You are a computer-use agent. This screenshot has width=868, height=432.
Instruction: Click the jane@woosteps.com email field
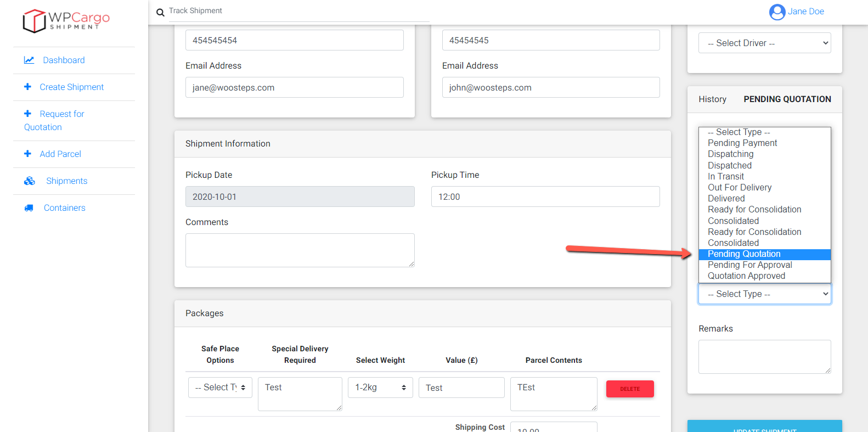pyautogui.click(x=294, y=87)
